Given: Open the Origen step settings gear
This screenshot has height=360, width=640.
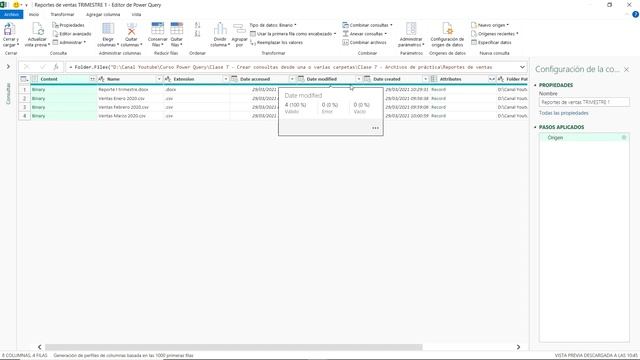Looking at the screenshot, I should click(624, 138).
